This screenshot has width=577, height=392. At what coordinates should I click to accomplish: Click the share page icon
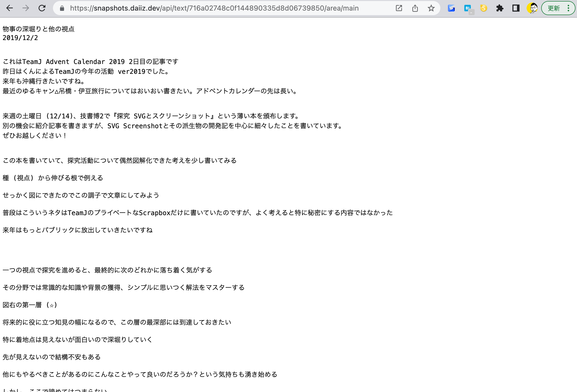pos(415,8)
